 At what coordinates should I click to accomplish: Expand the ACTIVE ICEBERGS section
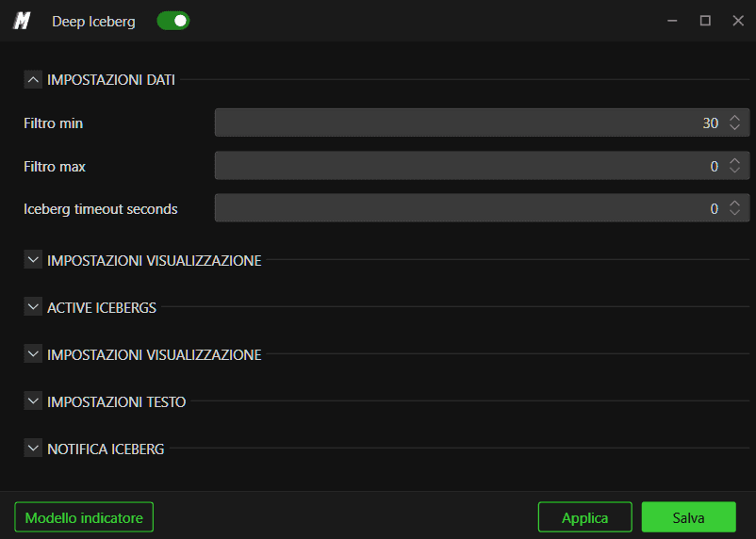click(33, 307)
